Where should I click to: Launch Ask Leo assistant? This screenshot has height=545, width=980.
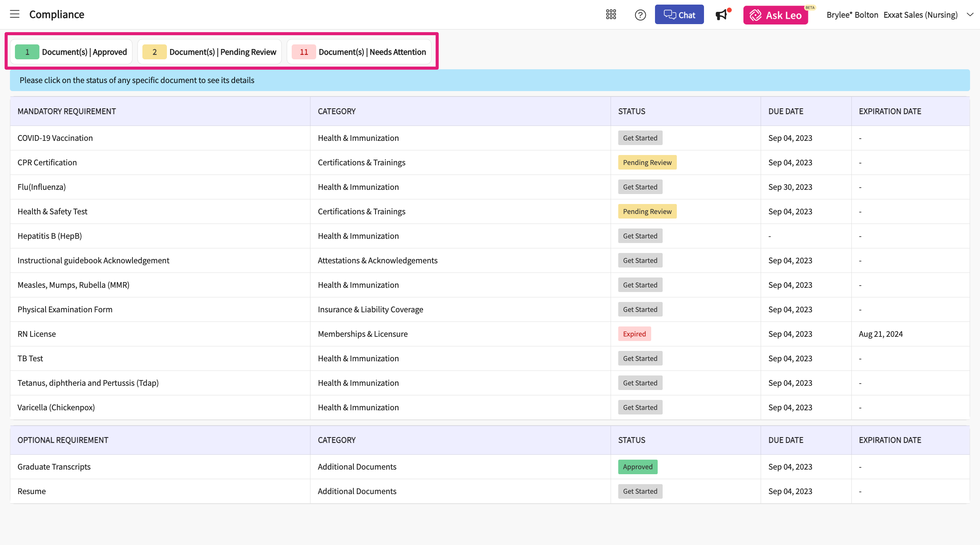pyautogui.click(x=775, y=15)
